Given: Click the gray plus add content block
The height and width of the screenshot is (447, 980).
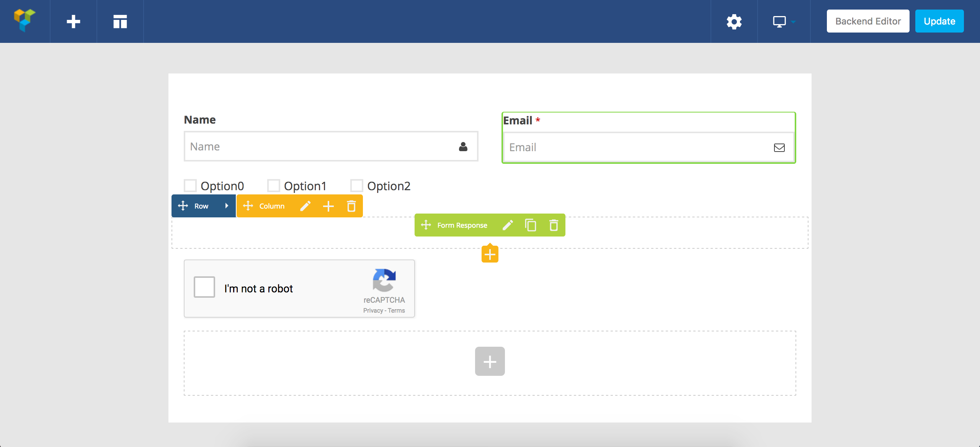Looking at the screenshot, I should [490, 361].
